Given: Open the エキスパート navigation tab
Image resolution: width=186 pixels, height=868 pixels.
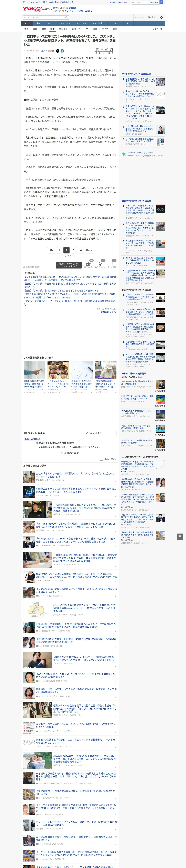Looking at the screenshot, I should click(x=64, y=24).
